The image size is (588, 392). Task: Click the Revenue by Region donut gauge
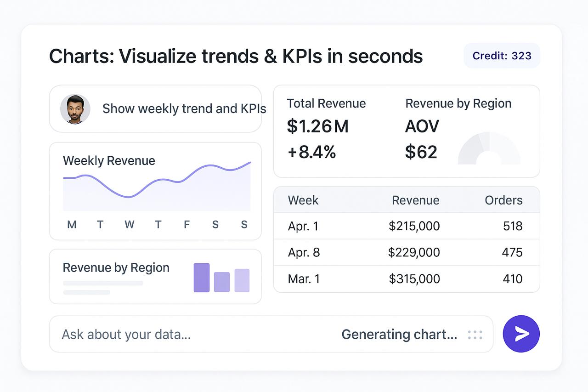[x=489, y=148]
